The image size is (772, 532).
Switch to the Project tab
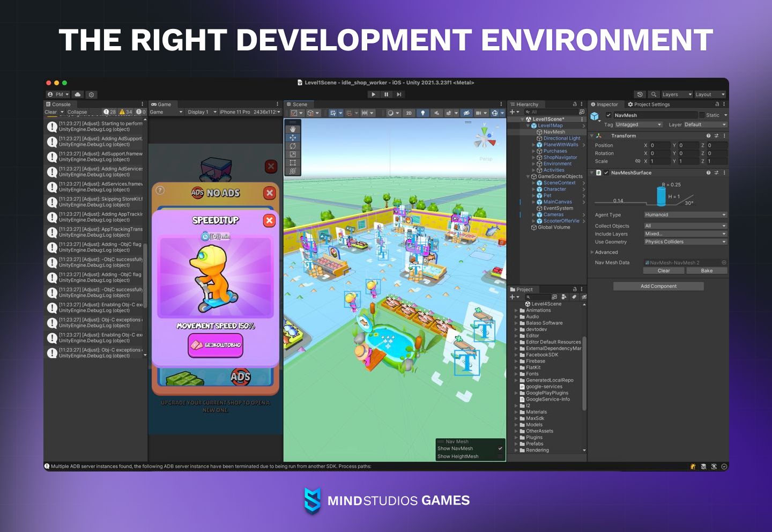pos(522,290)
